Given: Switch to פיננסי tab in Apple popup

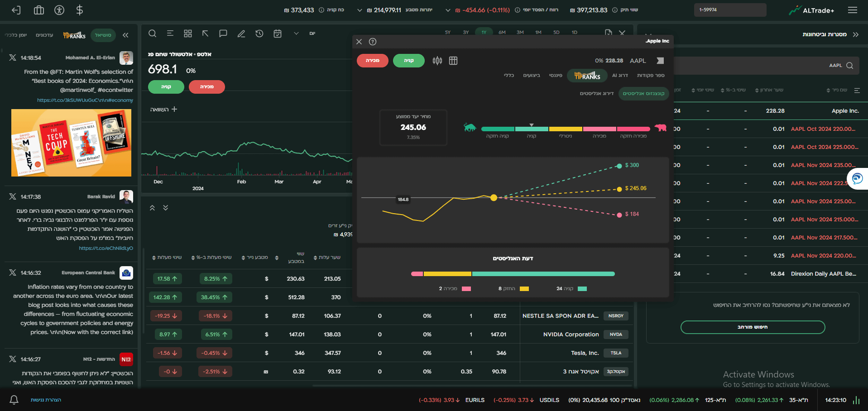Looking at the screenshot, I should click(x=556, y=76).
